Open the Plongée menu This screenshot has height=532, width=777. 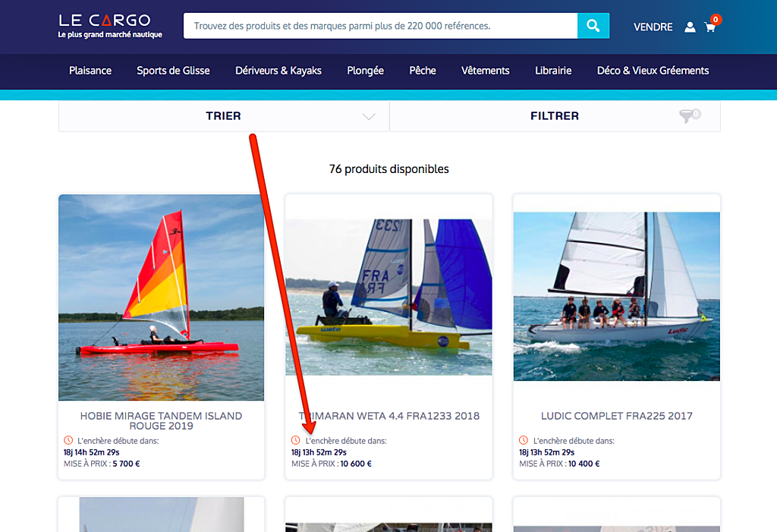pos(365,71)
